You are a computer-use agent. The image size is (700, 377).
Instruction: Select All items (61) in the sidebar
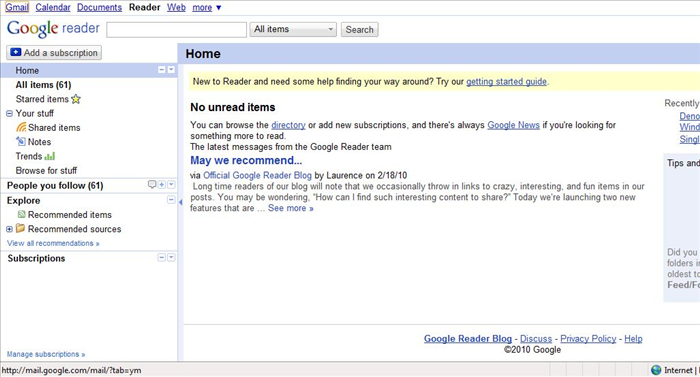pyautogui.click(x=43, y=84)
